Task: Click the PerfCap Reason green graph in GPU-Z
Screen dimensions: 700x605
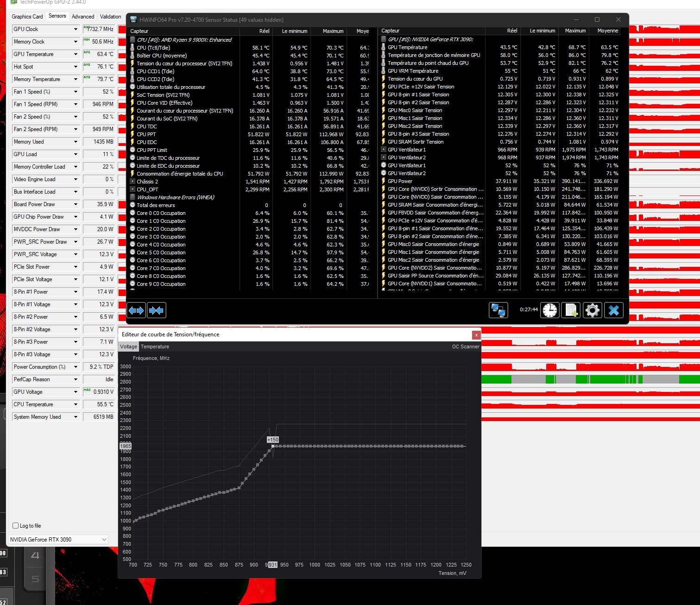Action: pos(591,379)
